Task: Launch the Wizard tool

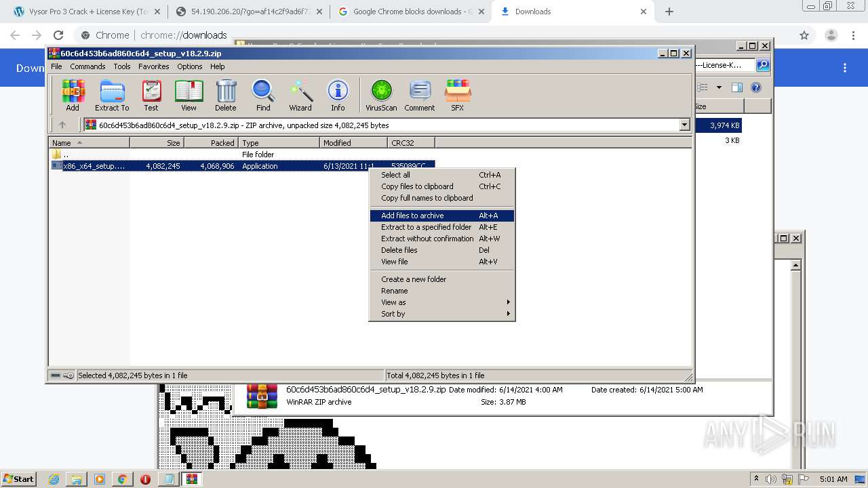Action: pos(300,95)
